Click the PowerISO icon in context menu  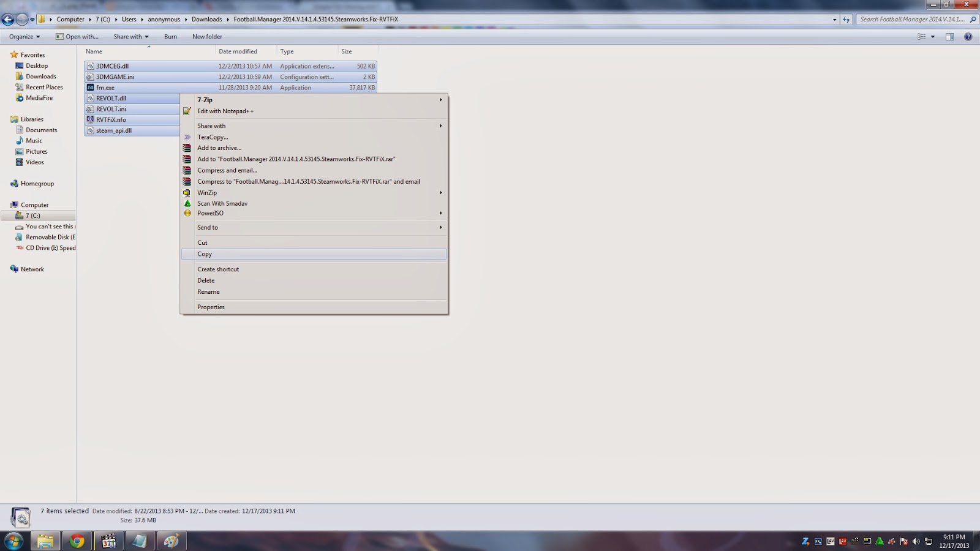[x=187, y=214]
